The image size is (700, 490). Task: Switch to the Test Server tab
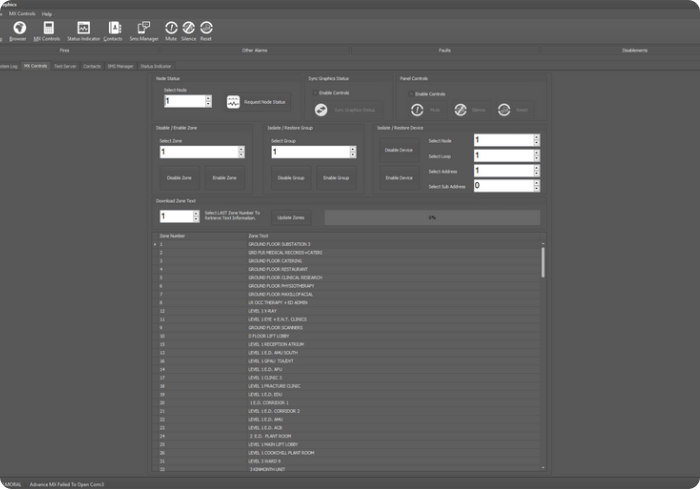click(x=65, y=65)
